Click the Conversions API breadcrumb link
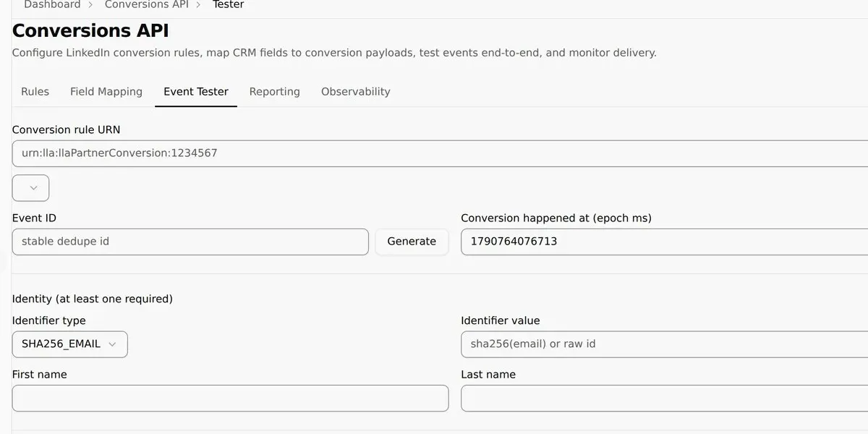Image resolution: width=868 pixels, height=434 pixels. pyautogui.click(x=147, y=5)
